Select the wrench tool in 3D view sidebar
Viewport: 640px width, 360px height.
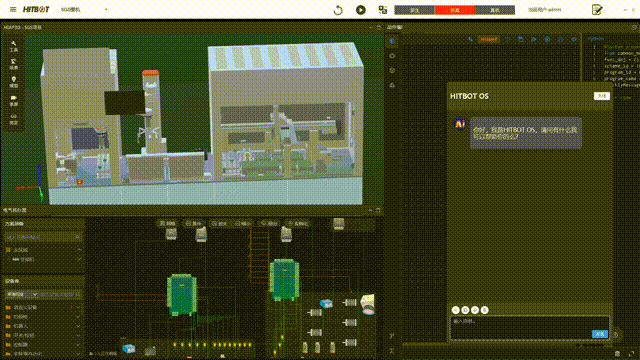point(13,46)
